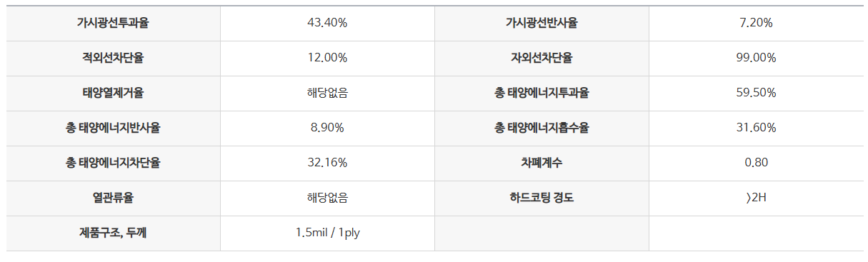Select the 7.20% value
Viewport: 868px width, 262px height.
pyautogui.click(x=756, y=23)
